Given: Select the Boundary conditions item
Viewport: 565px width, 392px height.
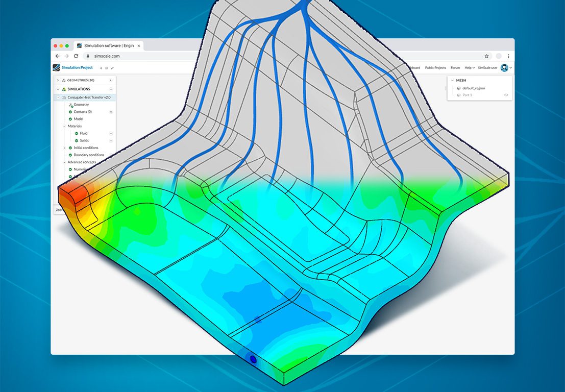Looking at the screenshot, I should point(89,155).
